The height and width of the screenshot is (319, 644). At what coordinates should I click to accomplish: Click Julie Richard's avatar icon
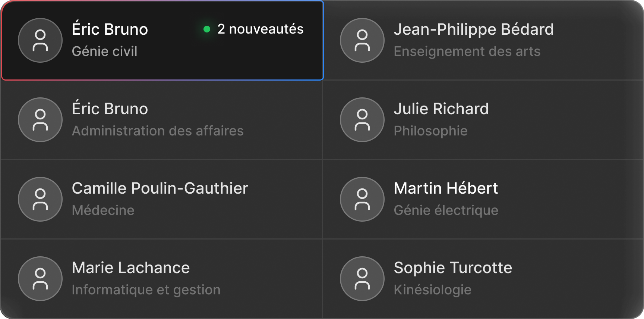(362, 120)
